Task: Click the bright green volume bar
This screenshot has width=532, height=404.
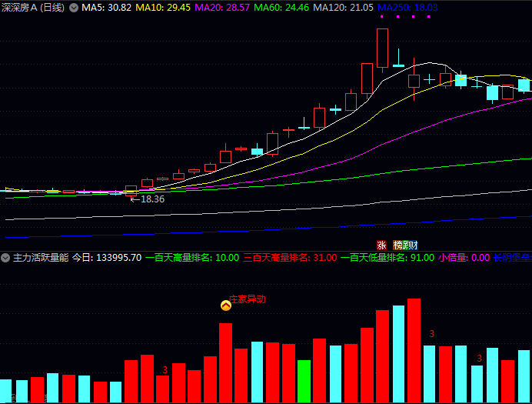Action: 304,381
